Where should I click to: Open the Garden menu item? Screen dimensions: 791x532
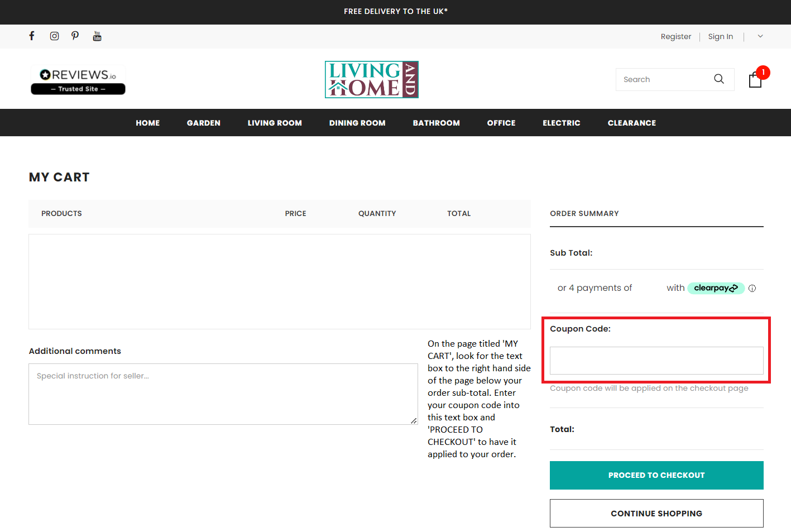tap(204, 123)
